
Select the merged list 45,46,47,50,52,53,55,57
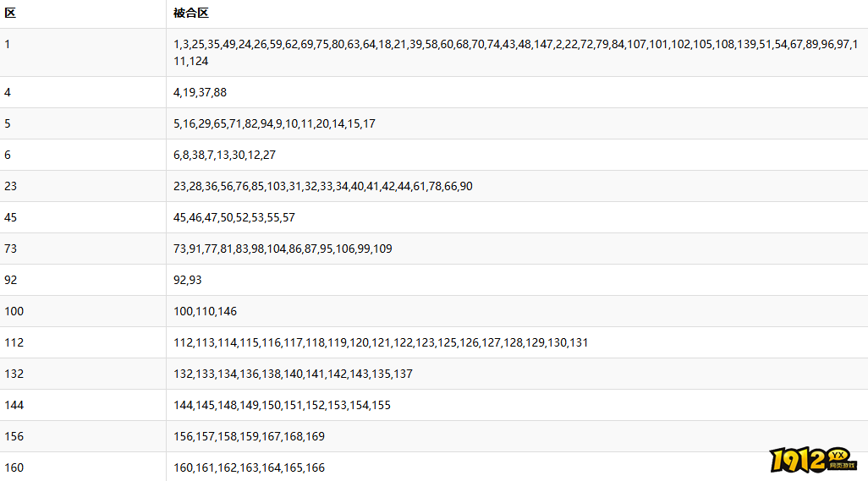pos(234,218)
